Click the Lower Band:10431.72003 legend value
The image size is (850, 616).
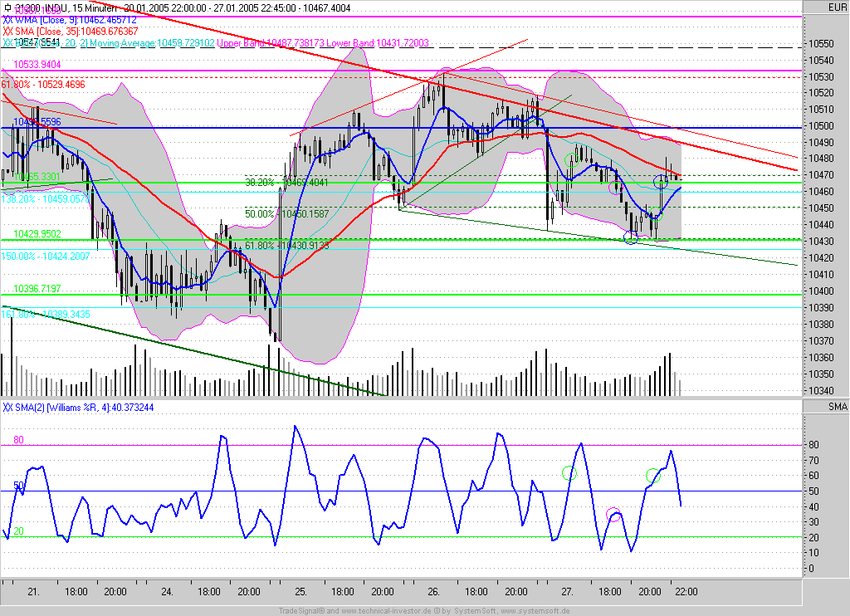coord(378,43)
